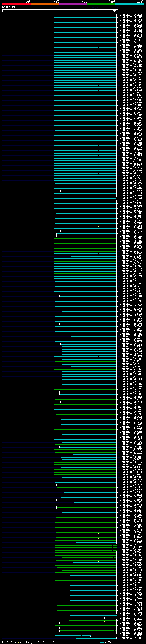Click the cyan alignment bar for UniRef100_Q5DVT4

(86, 32)
